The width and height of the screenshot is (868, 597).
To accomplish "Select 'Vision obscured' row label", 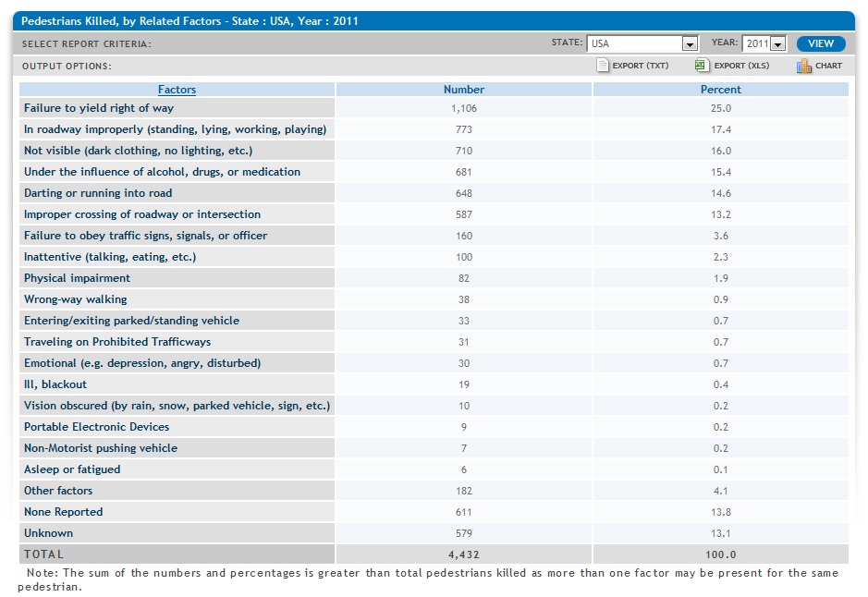I will (x=177, y=406).
